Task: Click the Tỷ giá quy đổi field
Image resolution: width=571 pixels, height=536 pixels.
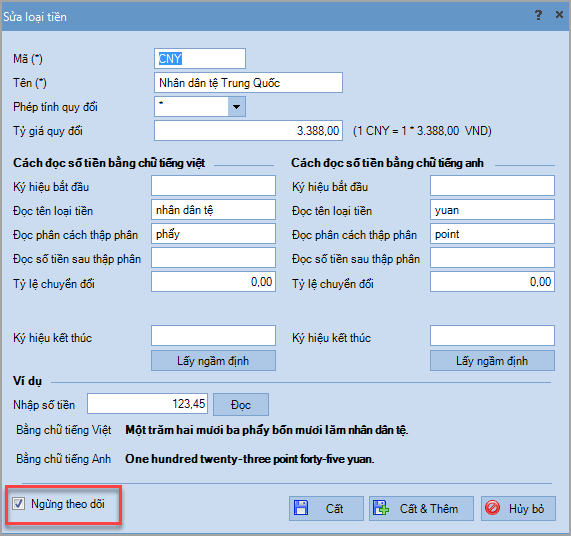Action: click(248, 131)
